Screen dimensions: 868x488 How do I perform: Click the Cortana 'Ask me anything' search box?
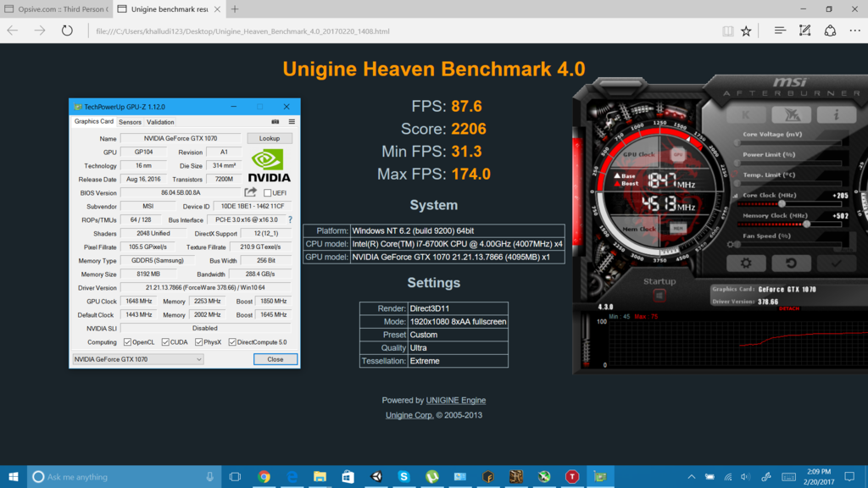pyautogui.click(x=124, y=476)
